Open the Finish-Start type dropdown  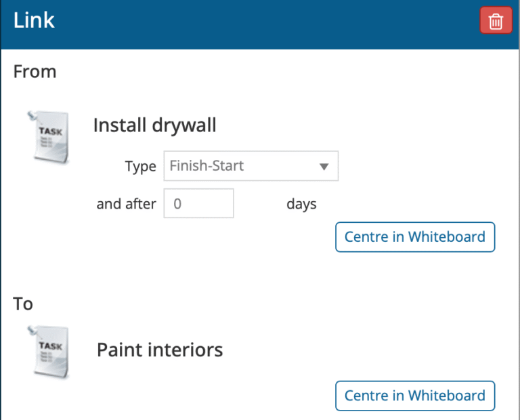pyautogui.click(x=251, y=166)
